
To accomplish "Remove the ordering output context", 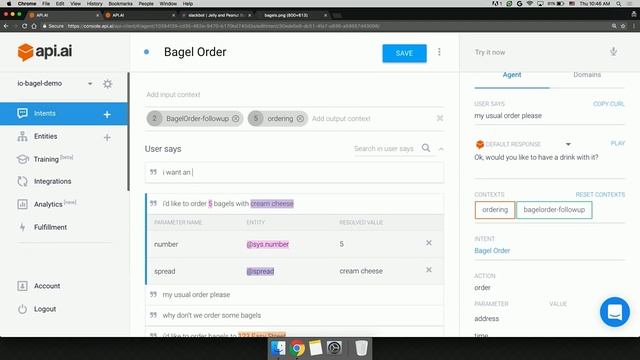I will pyautogui.click(x=300, y=119).
